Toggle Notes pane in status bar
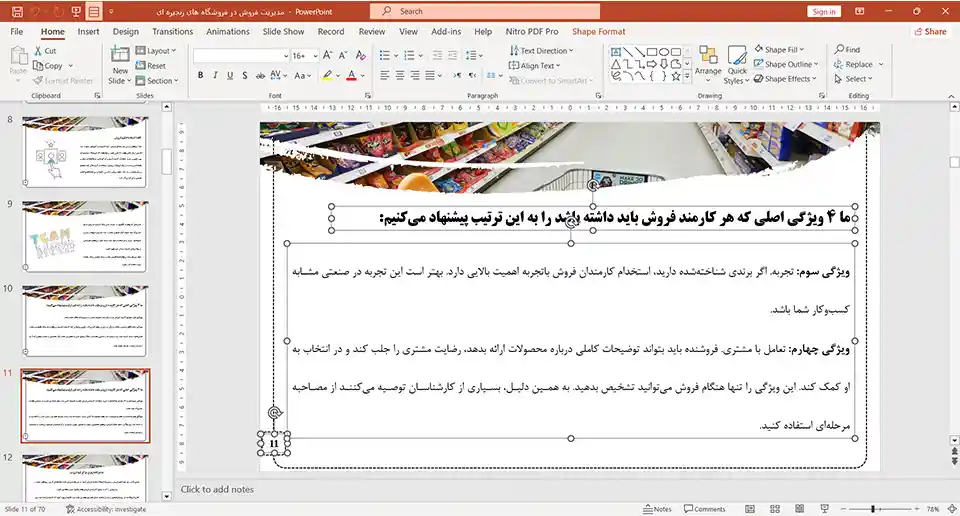960x516 pixels. pos(658,509)
